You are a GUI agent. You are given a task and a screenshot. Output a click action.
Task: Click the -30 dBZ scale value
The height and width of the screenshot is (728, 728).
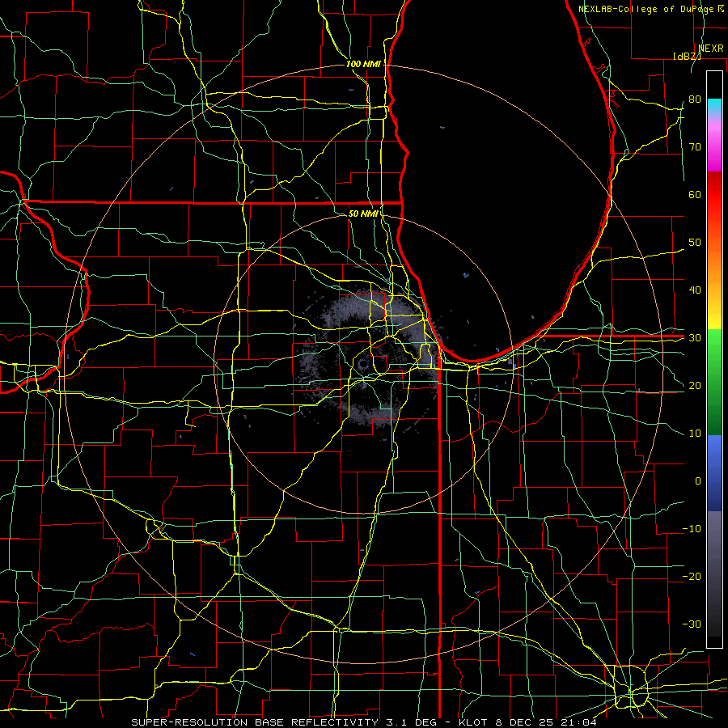pyautogui.click(x=692, y=624)
